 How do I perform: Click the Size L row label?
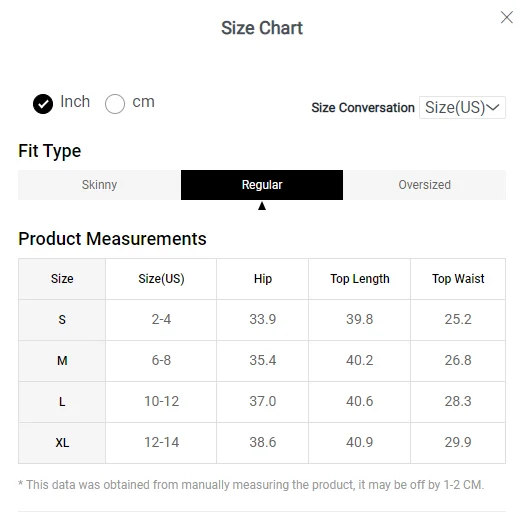(62, 402)
